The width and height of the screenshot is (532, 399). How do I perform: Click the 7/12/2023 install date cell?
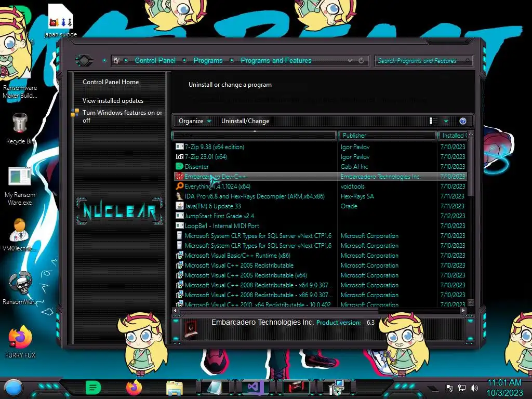pos(453,216)
